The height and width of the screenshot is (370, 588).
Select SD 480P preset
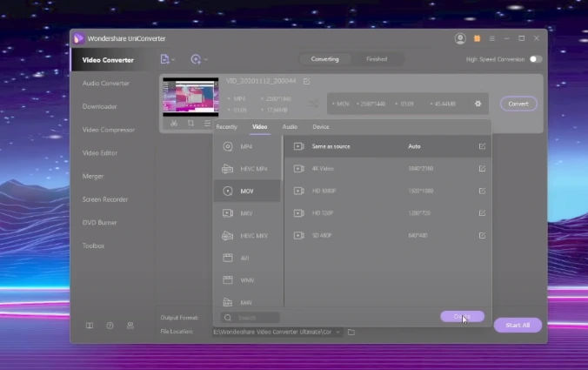[x=387, y=235]
